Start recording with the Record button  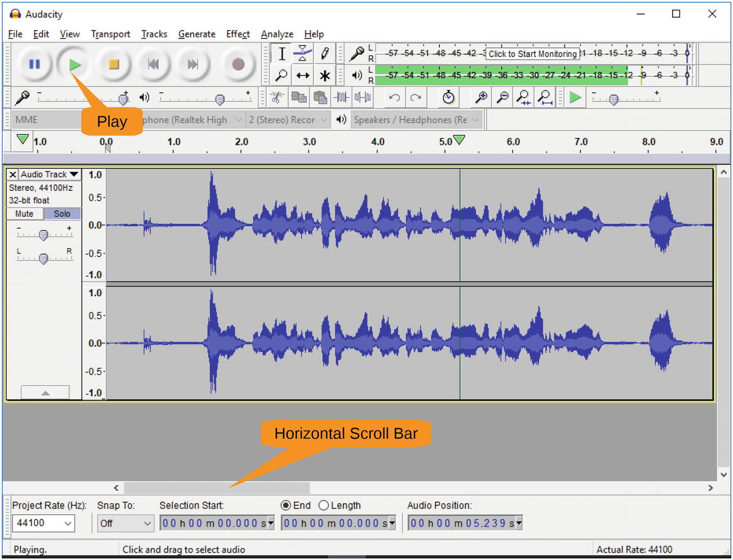238,64
